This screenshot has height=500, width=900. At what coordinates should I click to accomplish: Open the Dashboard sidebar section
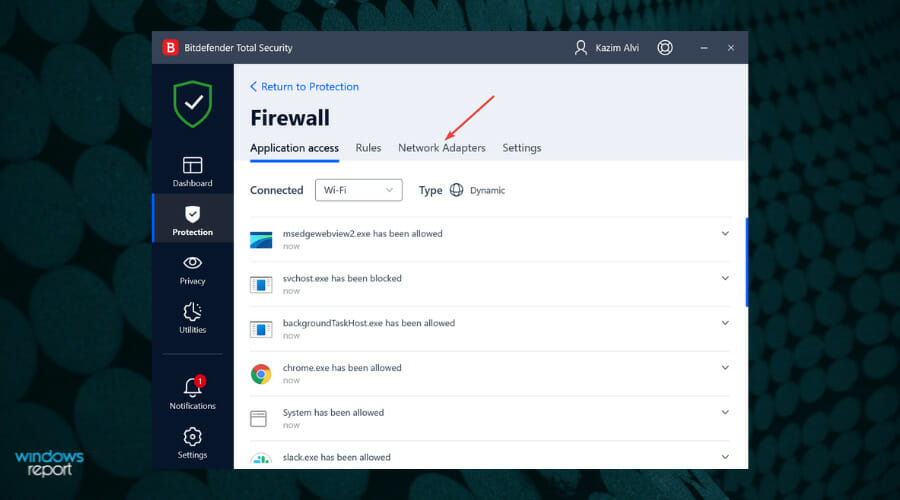tap(192, 171)
